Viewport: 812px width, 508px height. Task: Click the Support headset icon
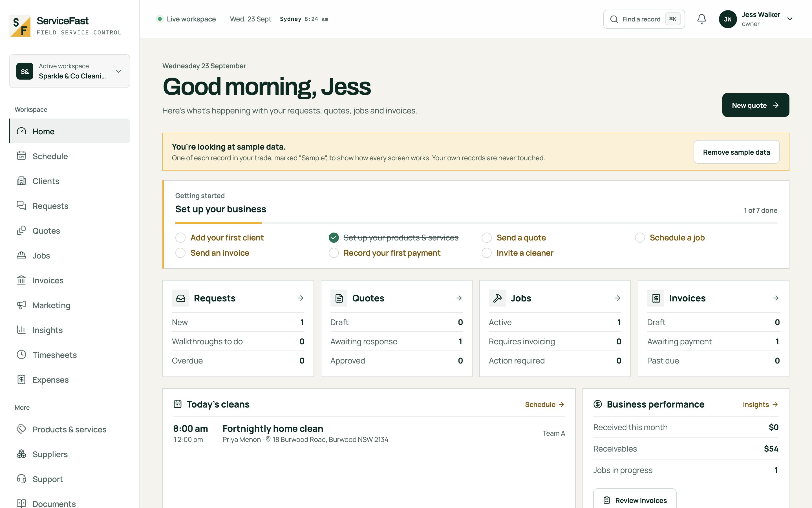click(x=21, y=479)
